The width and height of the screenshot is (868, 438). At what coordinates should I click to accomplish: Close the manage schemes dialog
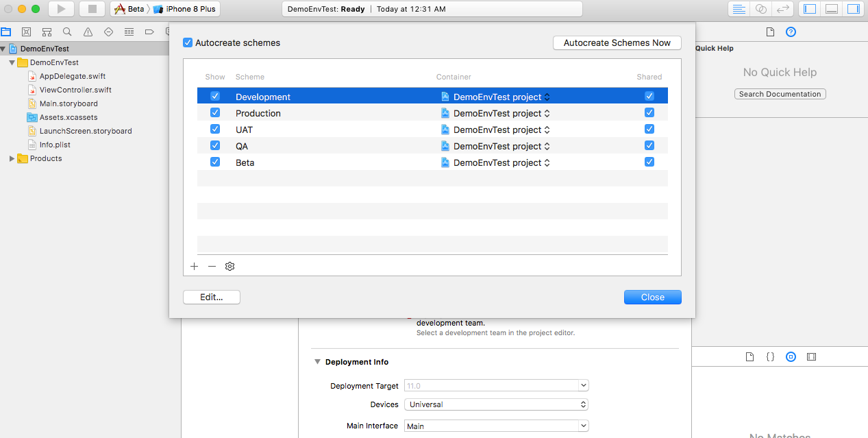[653, 297]
